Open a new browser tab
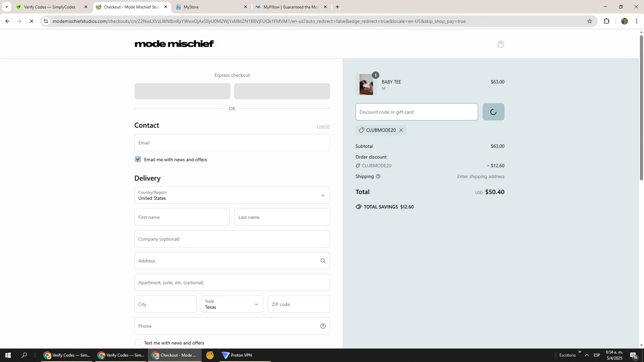Viewport: 644px width, 362px height. click(337, 7)
